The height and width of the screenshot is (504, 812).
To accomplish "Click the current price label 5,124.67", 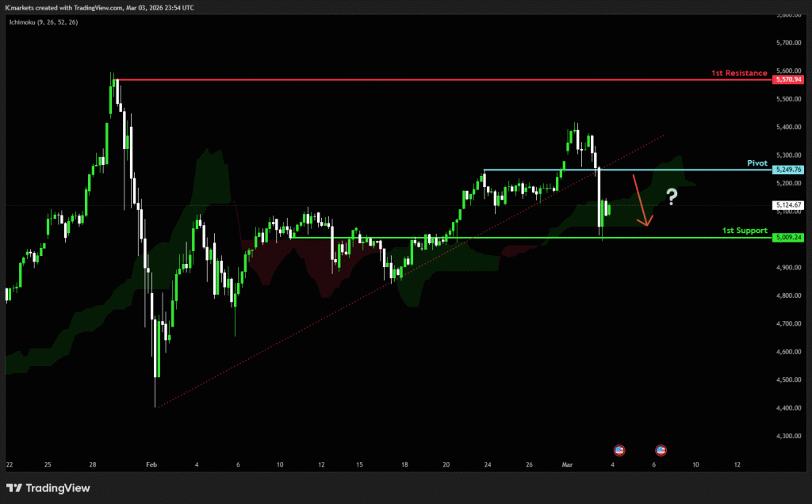I will [x=787, y=205].
